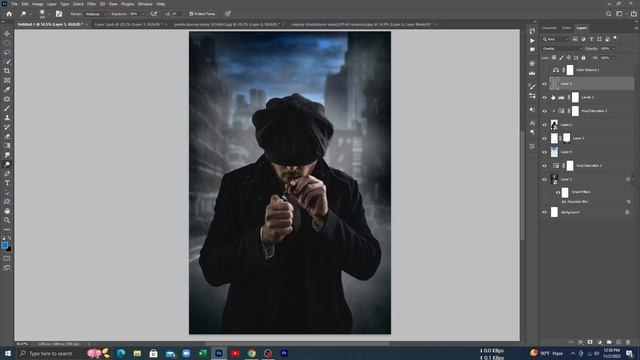Open the layer Fill dropdown
The width and height of the screenshot is (640, 360).
click(613, 58)
